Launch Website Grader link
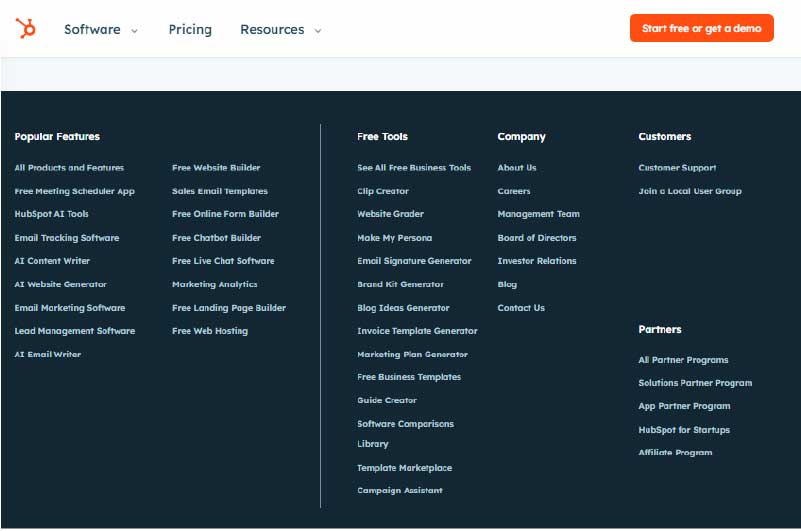Image resolution: width=801 pixels, height=531 pixels. pyautogui.click(x=390, y=214)
